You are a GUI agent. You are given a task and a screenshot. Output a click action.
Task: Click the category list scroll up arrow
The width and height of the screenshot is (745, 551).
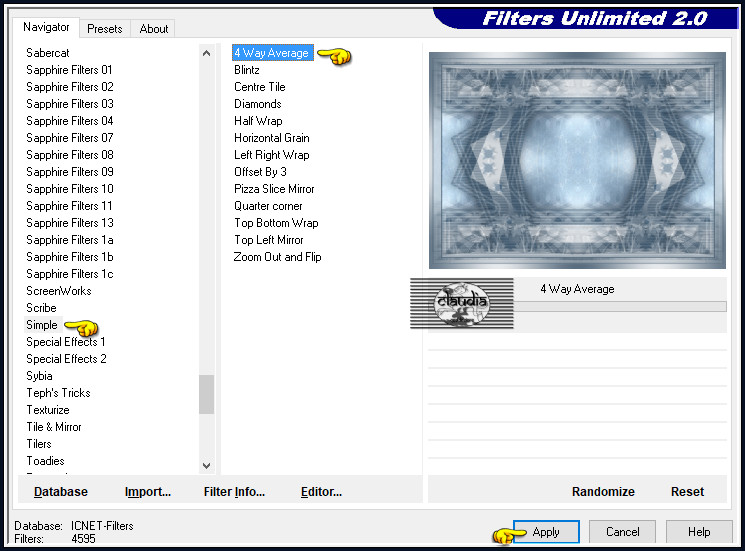[x=206, y=53]
